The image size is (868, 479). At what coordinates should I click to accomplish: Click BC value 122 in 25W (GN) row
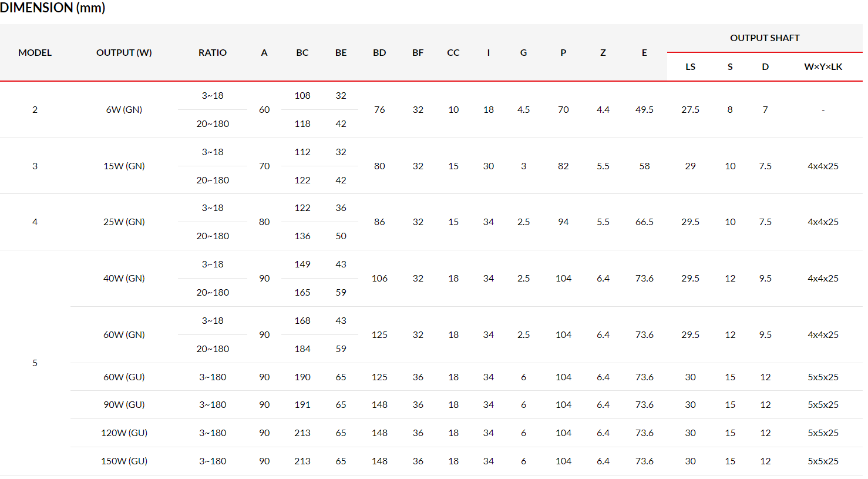(302, 207)
